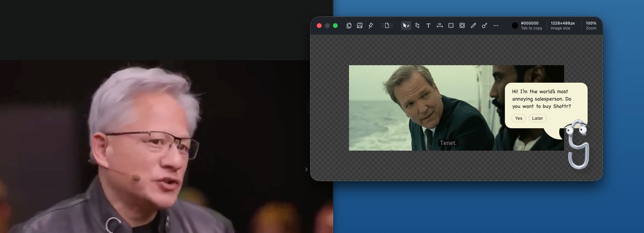Screen dimensions: 644x233
Task: Select the ruler measurement tool
Action: coord(440,25)
